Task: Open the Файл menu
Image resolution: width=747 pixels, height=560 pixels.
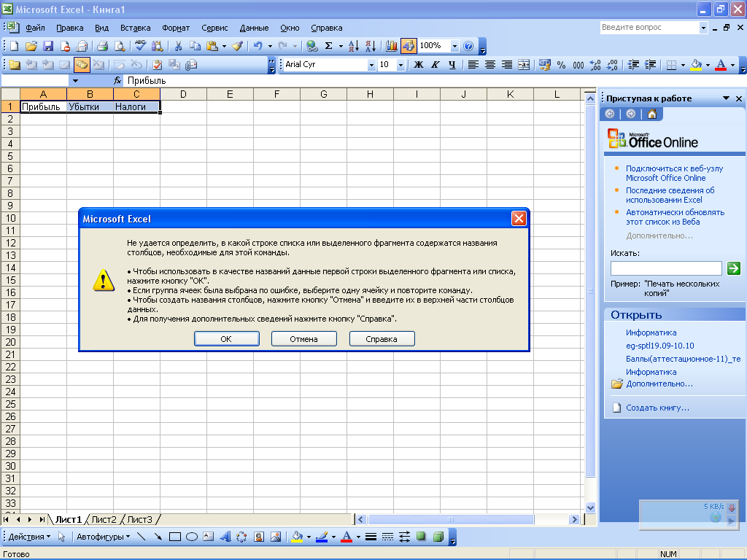Action: point(35,28)
